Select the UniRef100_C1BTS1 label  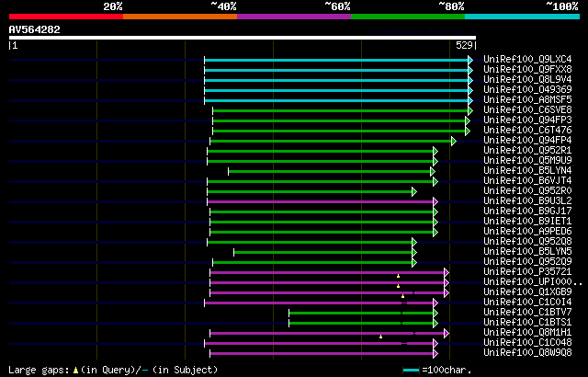tap(527, 322)
